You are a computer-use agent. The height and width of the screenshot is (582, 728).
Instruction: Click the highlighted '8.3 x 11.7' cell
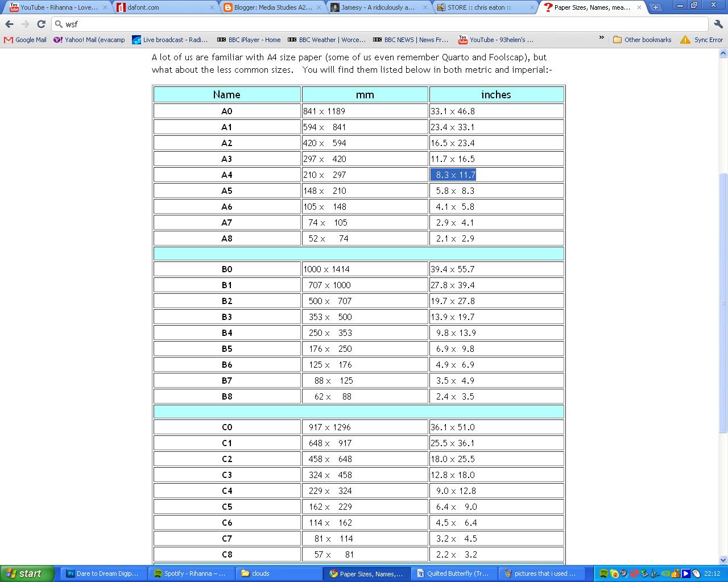(497, 174)
